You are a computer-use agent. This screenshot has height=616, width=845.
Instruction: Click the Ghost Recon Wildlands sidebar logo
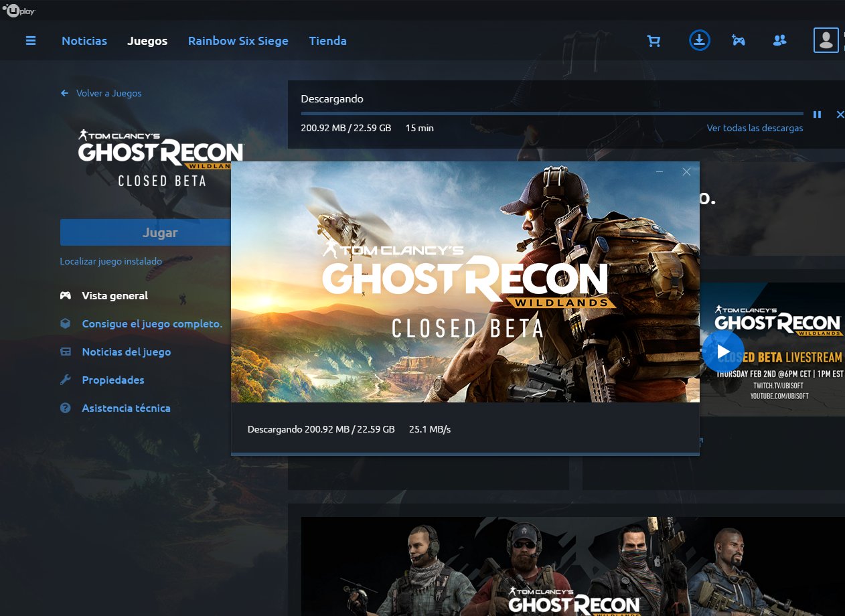(161, 158)
